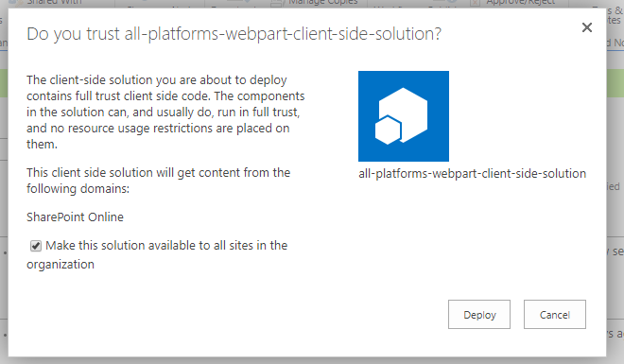Click the full trust warning paragraph

tap(165, 113)
